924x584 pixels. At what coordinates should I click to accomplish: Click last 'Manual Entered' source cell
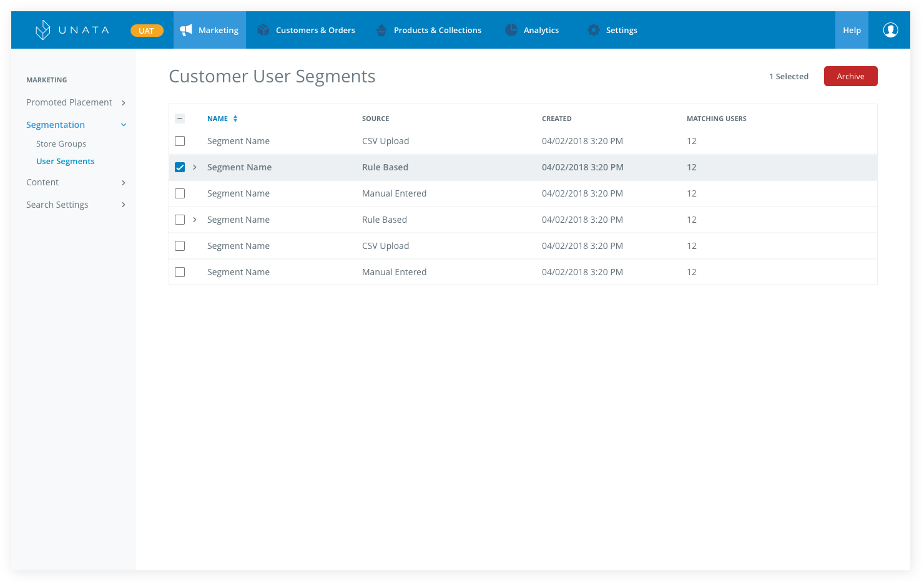click(395, 272)
